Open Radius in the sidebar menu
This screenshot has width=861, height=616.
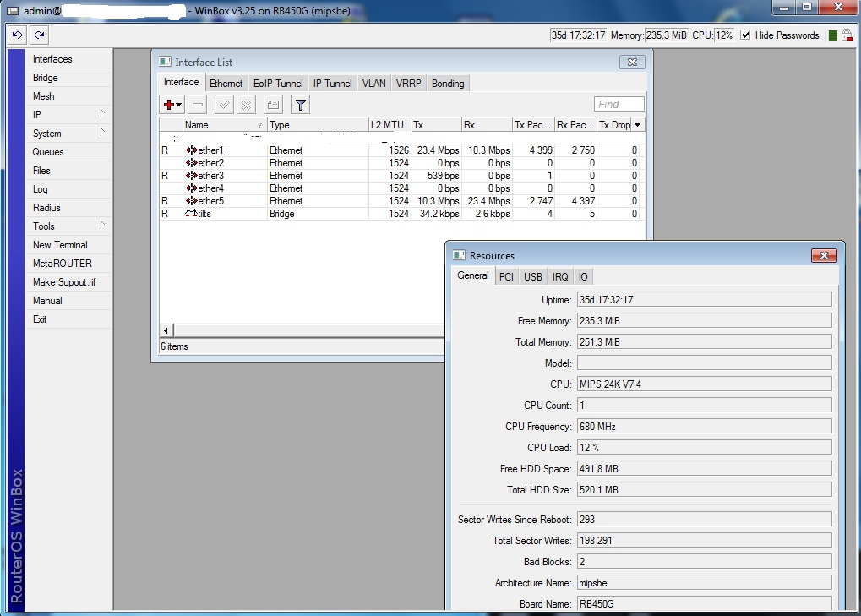click(x=68, y=208)
